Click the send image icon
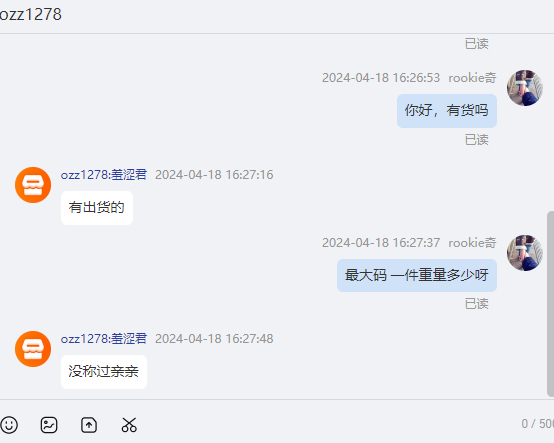This screenshot has width=554, height=443. pyautogui.click(x=49, y=425)
